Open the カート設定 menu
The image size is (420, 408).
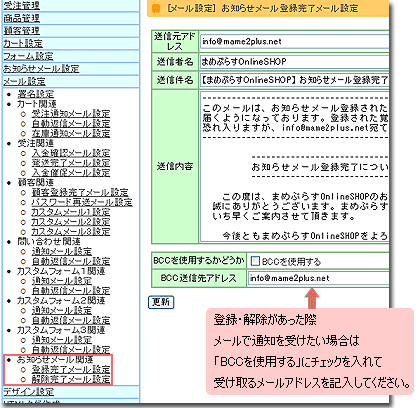tap(23, 43)
